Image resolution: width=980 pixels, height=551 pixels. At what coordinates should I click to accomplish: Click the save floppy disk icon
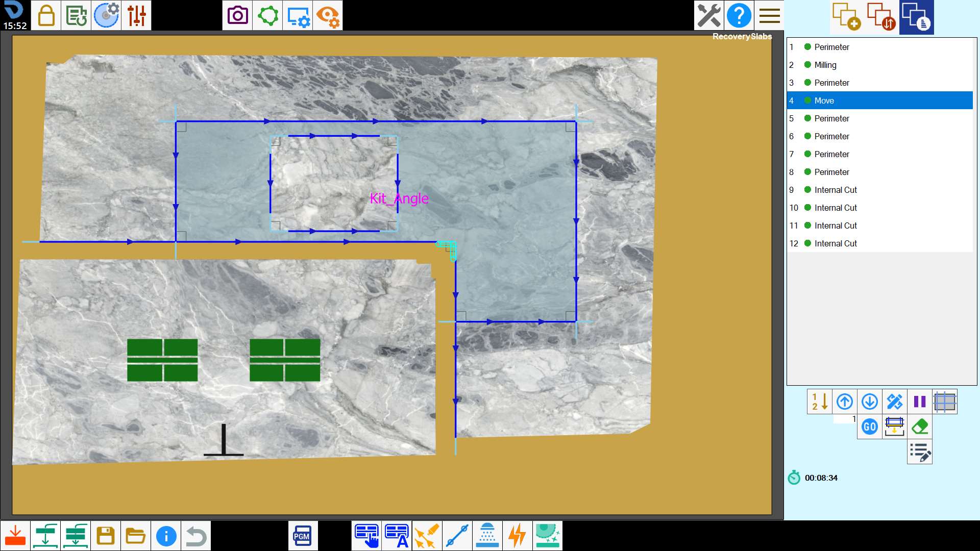[106, 536]
